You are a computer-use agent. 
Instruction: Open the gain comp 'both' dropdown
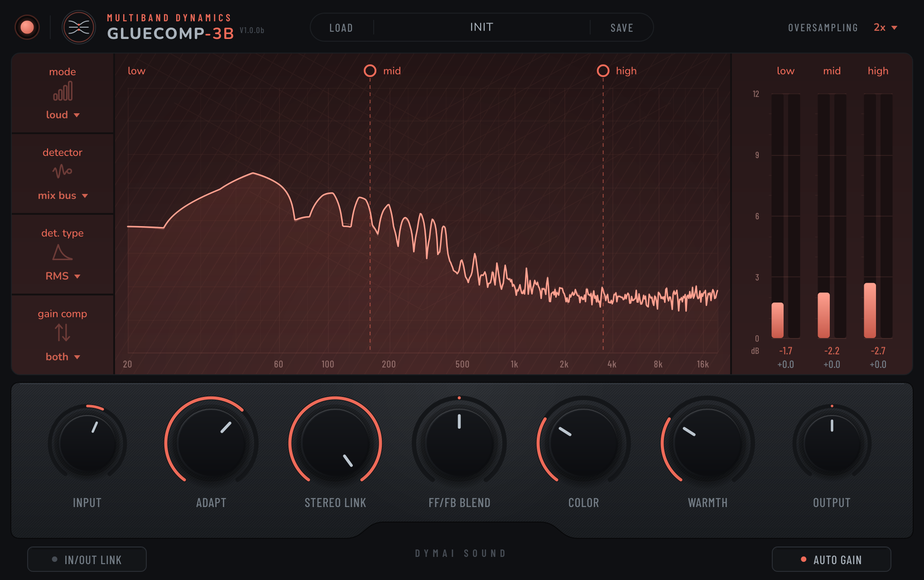(63, 357)
